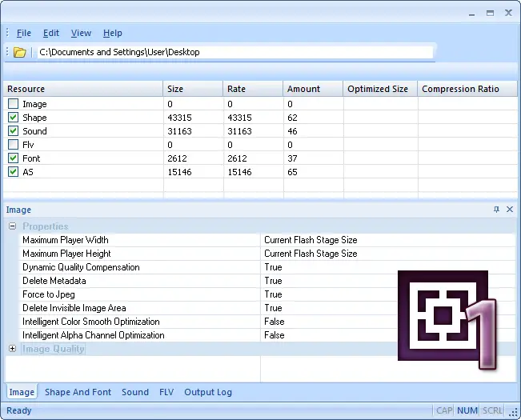
Task: Open the File menu
Action: click(x=24, y=33)
